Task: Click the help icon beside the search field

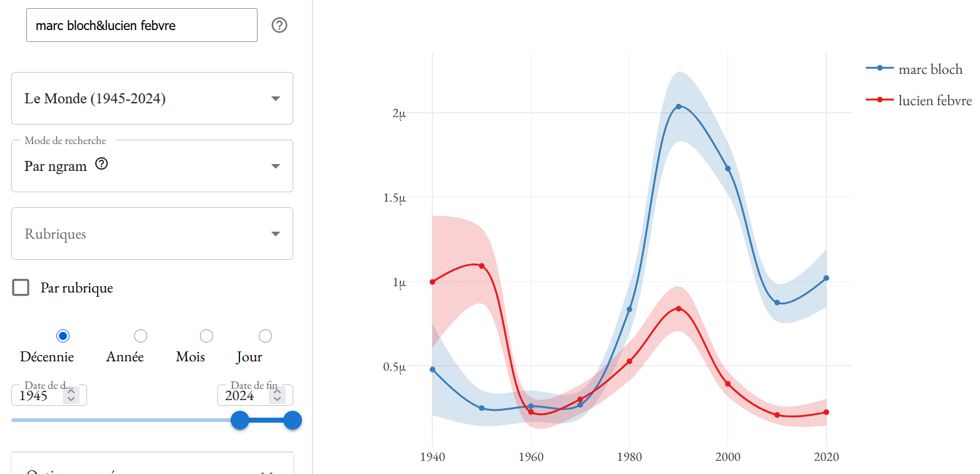Action: 279,25
